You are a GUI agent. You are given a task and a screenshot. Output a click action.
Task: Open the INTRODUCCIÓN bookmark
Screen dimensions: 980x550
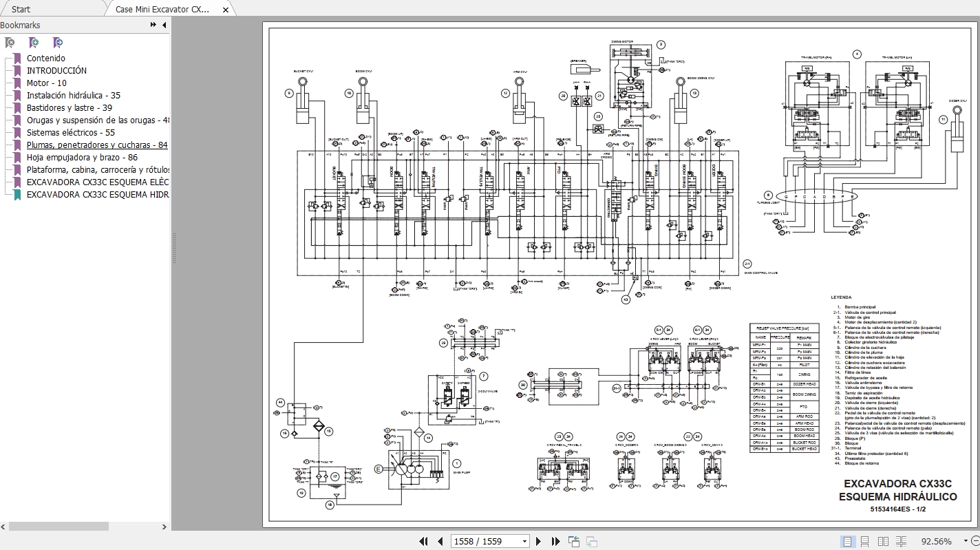point(56,71)
